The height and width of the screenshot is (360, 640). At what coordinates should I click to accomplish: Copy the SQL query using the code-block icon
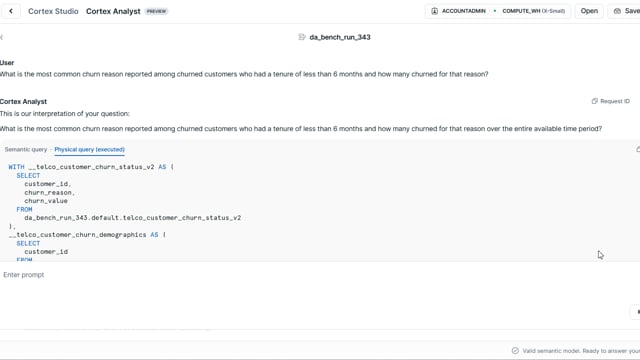pos(638,149)
